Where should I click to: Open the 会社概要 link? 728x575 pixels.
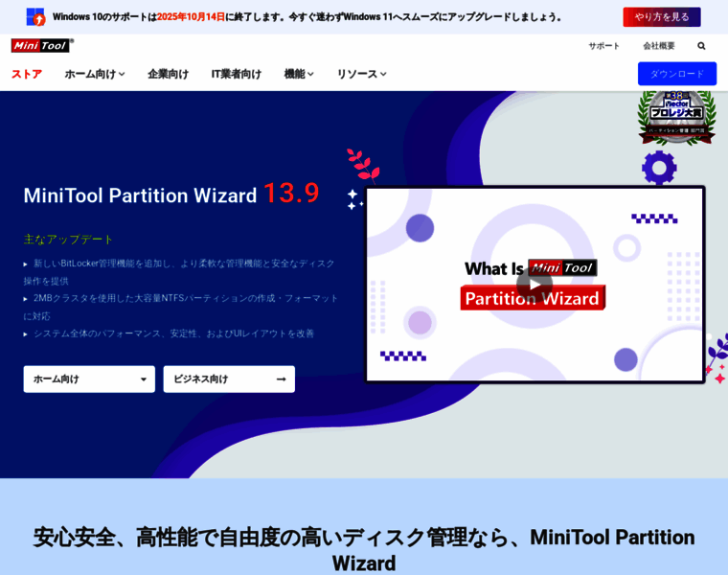pos(659,45)
